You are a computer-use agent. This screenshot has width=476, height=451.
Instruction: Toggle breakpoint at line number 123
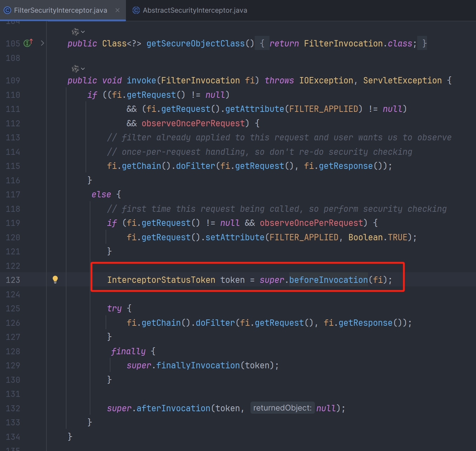[x=13, y=280]
